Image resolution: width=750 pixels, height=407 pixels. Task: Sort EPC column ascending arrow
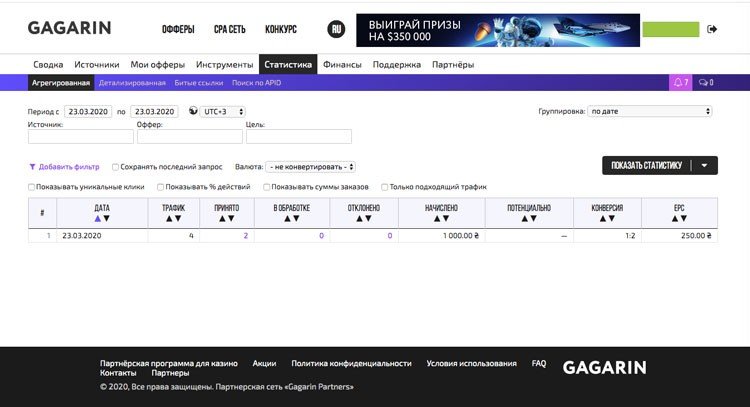(x=674, y=219)
